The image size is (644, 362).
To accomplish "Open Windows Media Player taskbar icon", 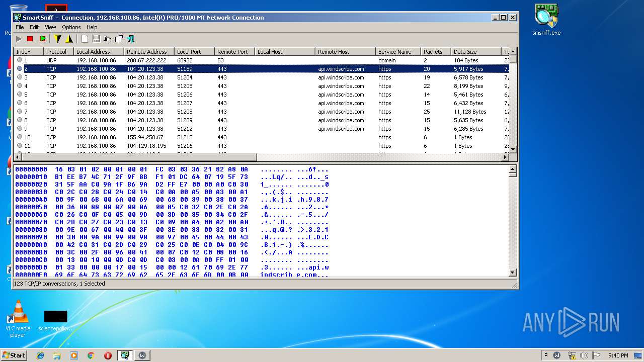I will click(x=74, y=355).
